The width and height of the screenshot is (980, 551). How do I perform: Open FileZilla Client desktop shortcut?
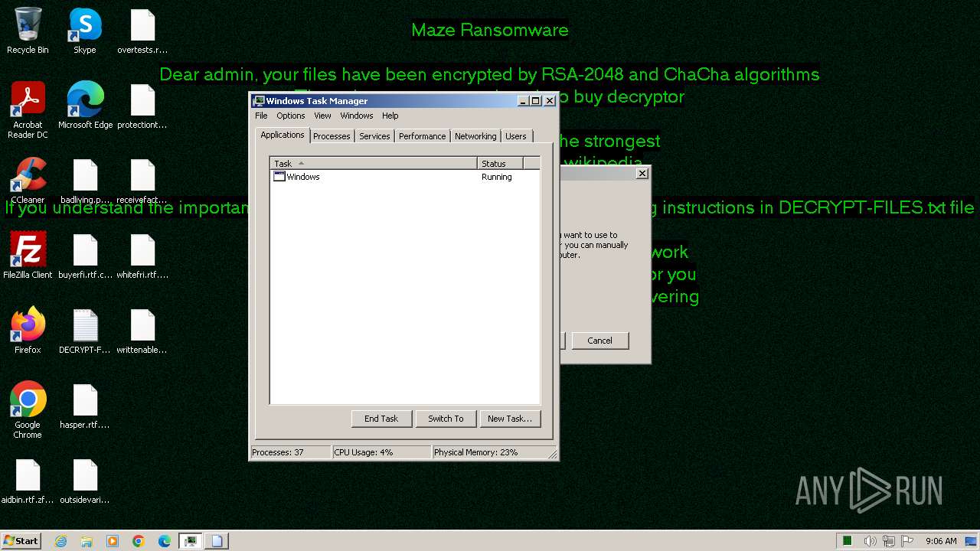(x=28, y=256)
